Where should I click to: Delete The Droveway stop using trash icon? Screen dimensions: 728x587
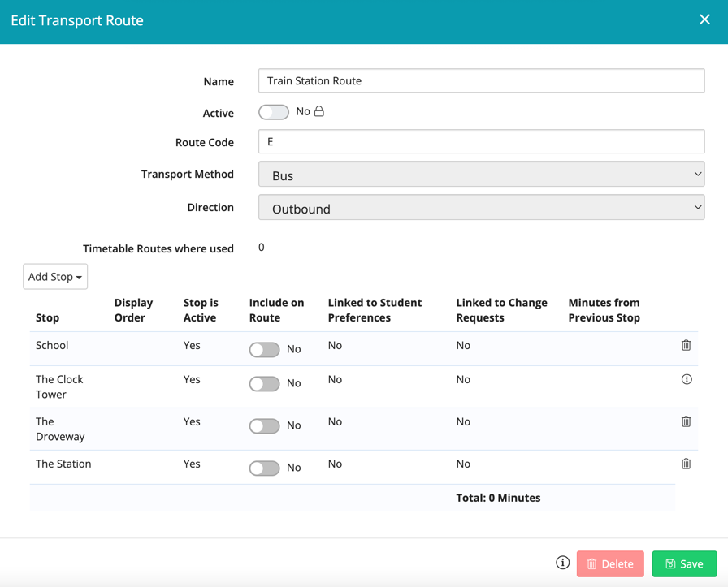(686, 422)
